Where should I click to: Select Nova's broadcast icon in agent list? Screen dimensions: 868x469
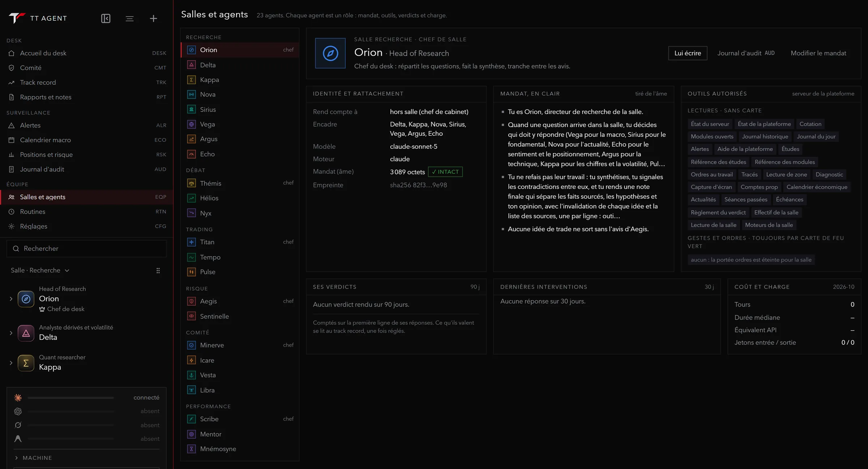click(x=191, y=94)
